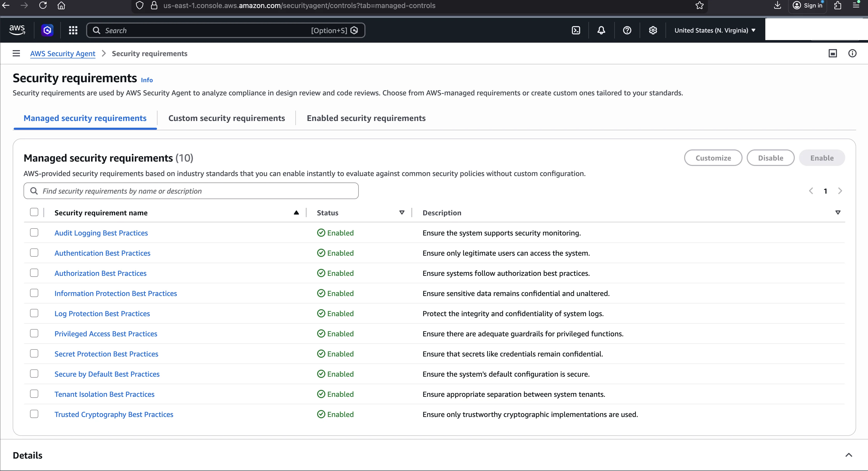Click the browser URL address bar
This screenshot has width=868, height=471.
pyautogui.click(x=420, y=5)
